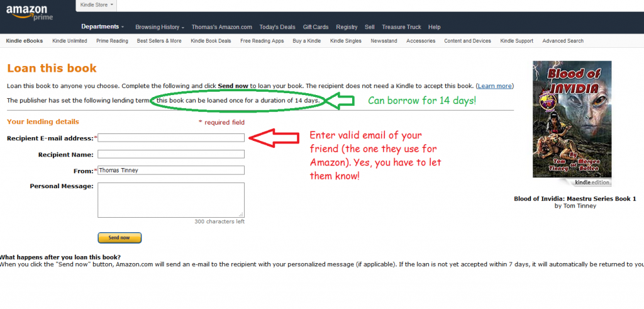Open Gift Cards page
The image size is (644, 309).
[x=316, y=27]
